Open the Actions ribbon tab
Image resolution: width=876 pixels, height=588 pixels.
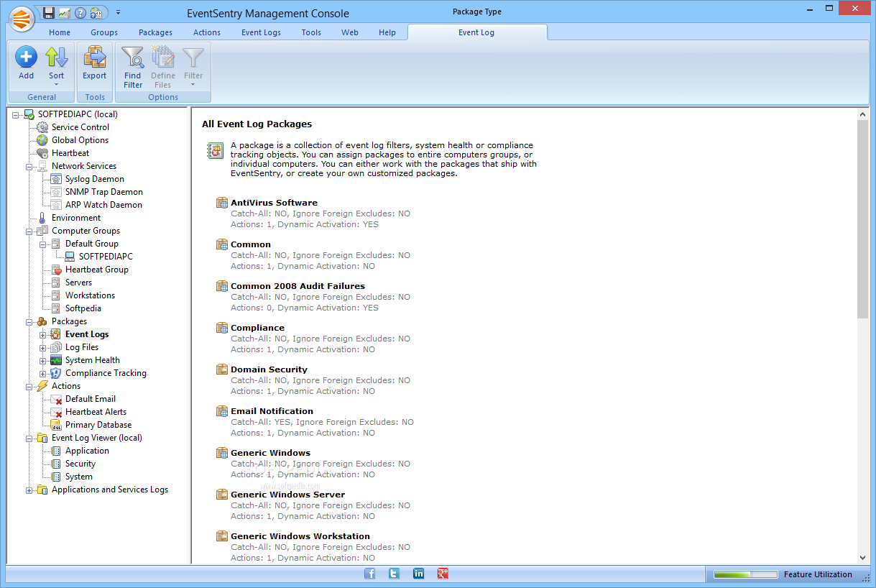207,32
